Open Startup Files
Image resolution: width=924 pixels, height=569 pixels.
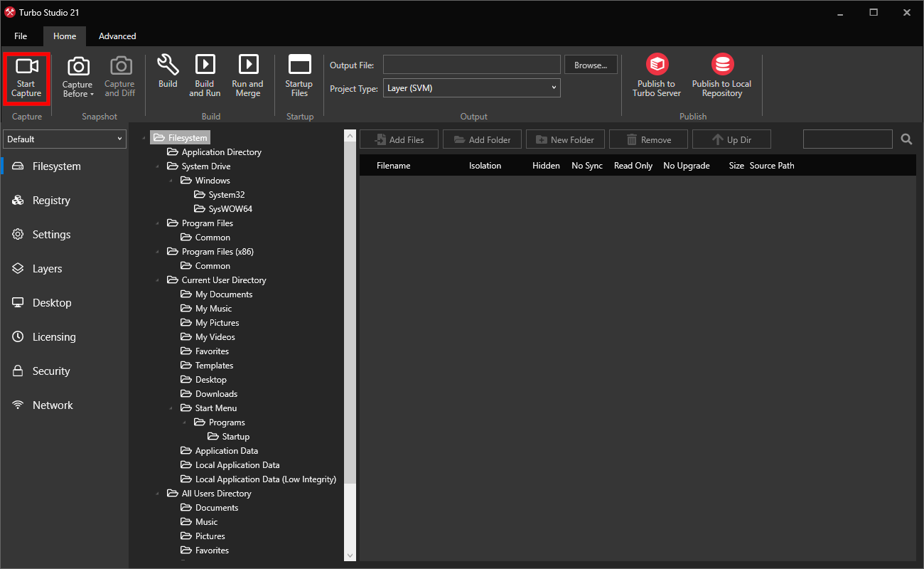click(x=299, y=75)
